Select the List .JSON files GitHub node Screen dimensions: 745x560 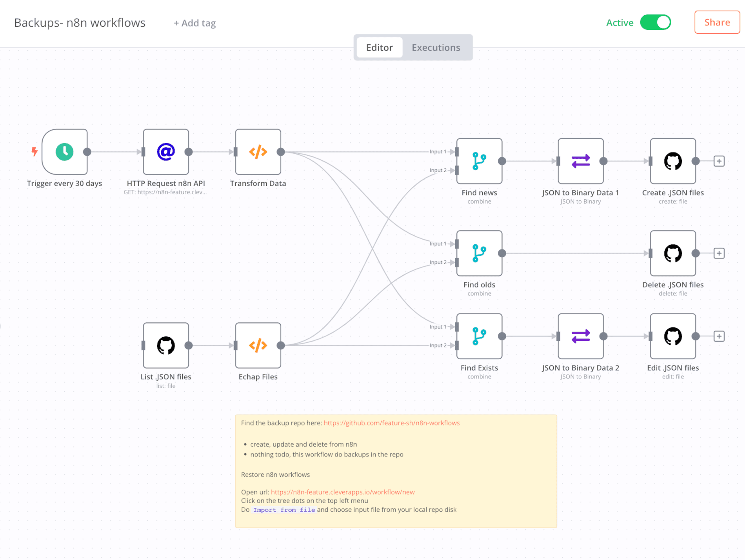166,345
